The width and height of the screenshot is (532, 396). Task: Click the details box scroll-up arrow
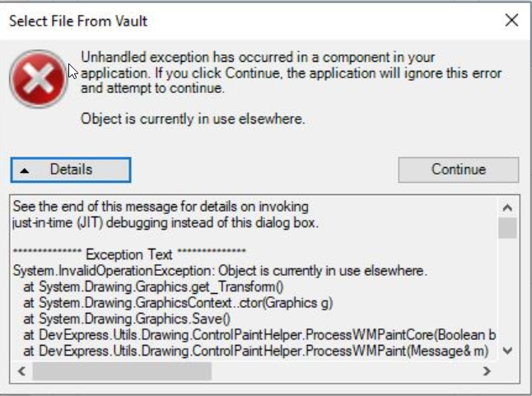(x=507, y=207)
